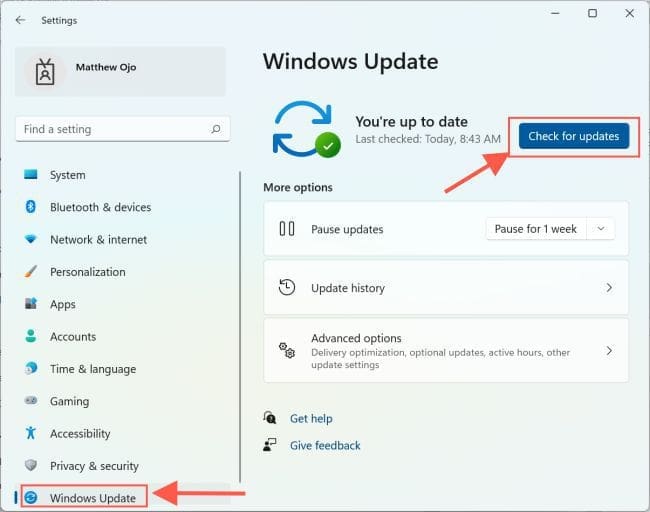Viewport: 650px width, 512px height.
Task: Click the search magnifier icon
Action: [x=215, y=129]
